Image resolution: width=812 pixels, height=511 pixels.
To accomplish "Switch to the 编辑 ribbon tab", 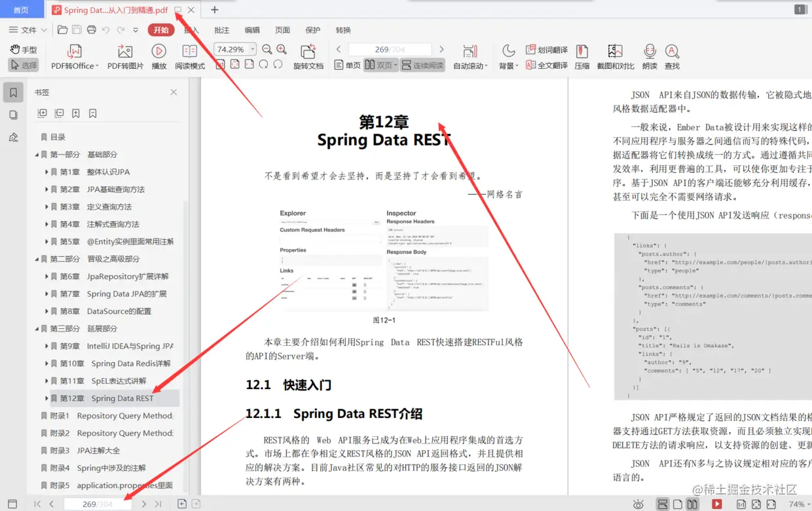I will 252,30.
